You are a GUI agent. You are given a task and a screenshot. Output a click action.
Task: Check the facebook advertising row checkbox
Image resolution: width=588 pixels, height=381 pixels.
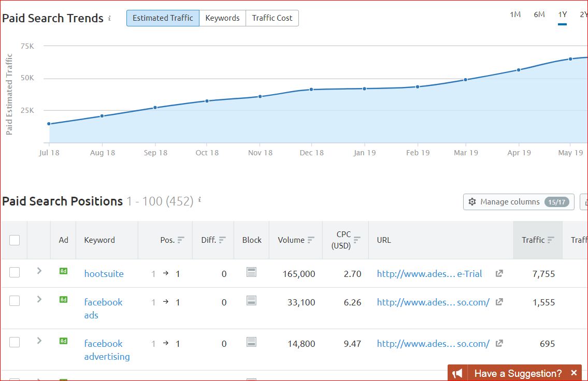(x=15, y=342)
